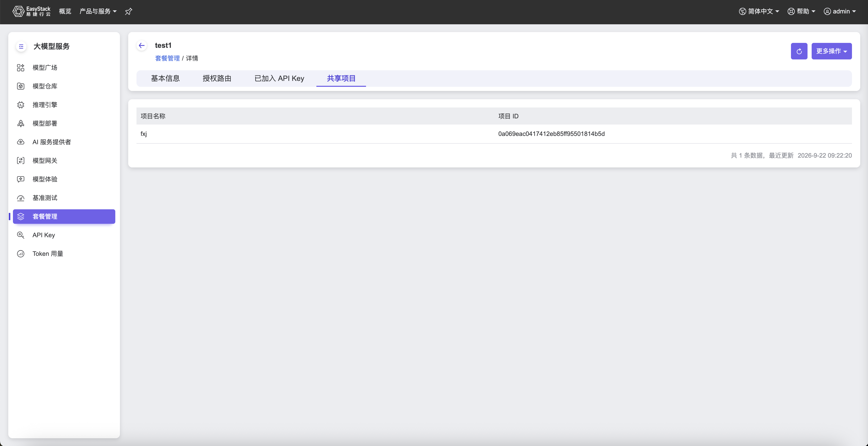Click the 项目名称 column header

pos(153,116)
